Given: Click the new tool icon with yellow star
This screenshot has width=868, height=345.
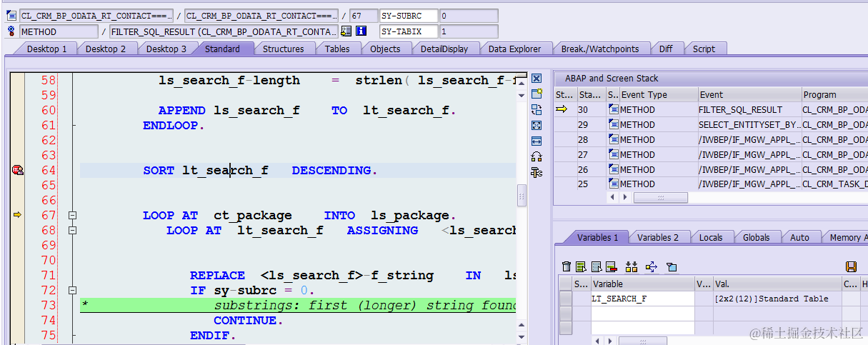Looking at the screenshot, I should 537,94.
